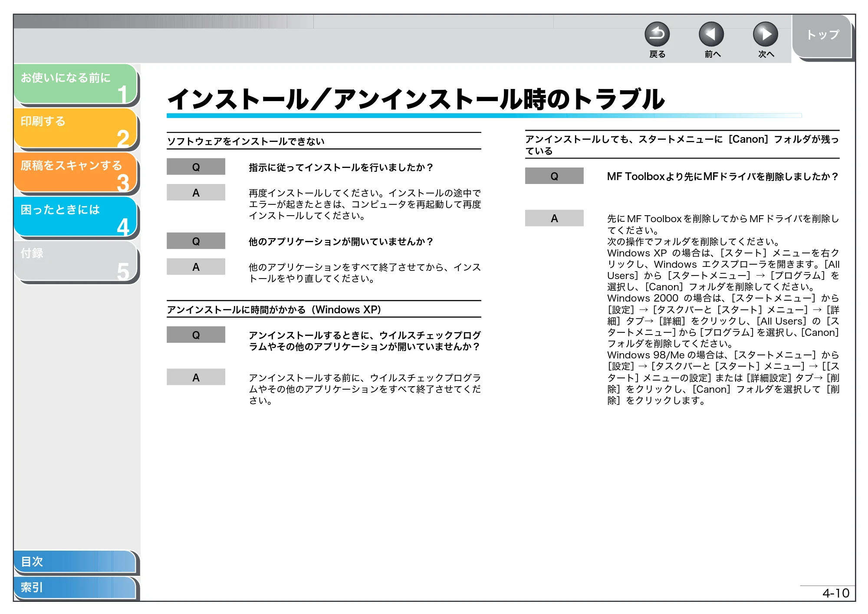
Task: Click heading ソフトウェアをインストールできない
Action: pos(246,141)
